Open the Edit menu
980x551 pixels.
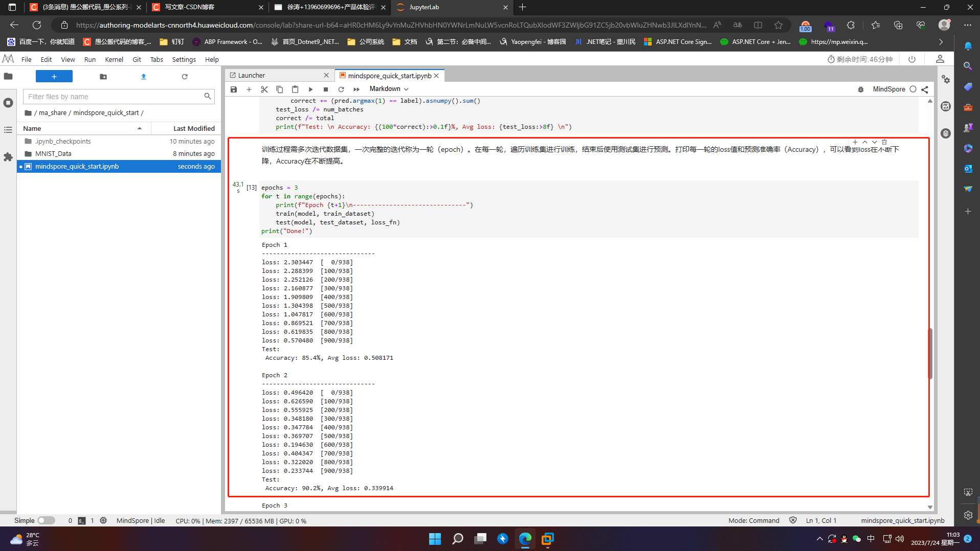(46, 59)
